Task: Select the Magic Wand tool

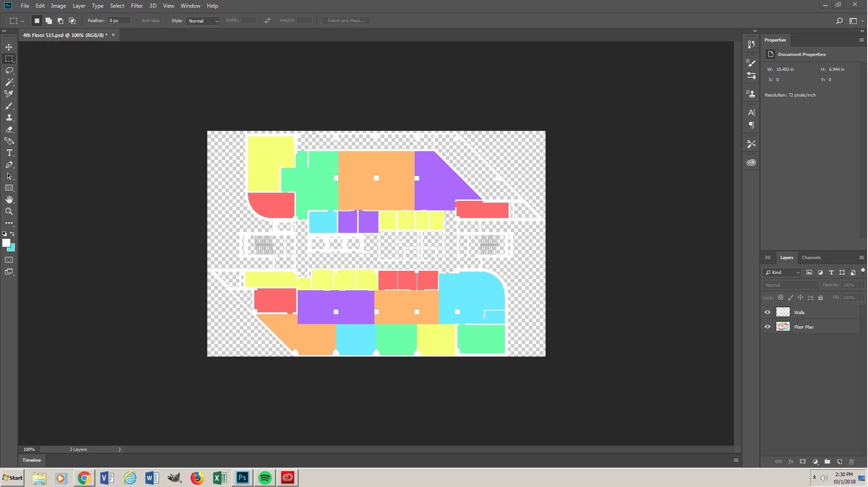Action: pyautogui.click(x=9, y=82)
